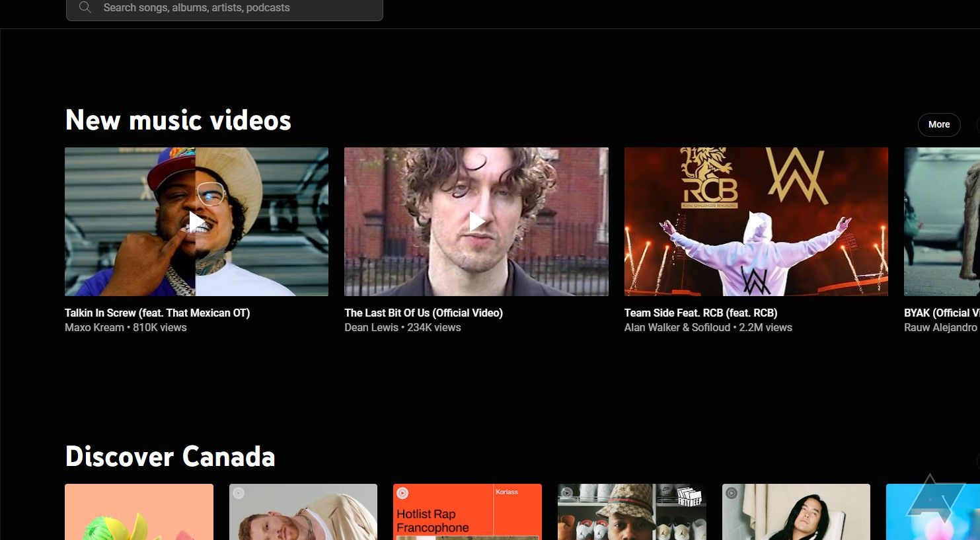
Task: Go to Alan Walker & Sofiloud artist link
Action: 677,327
